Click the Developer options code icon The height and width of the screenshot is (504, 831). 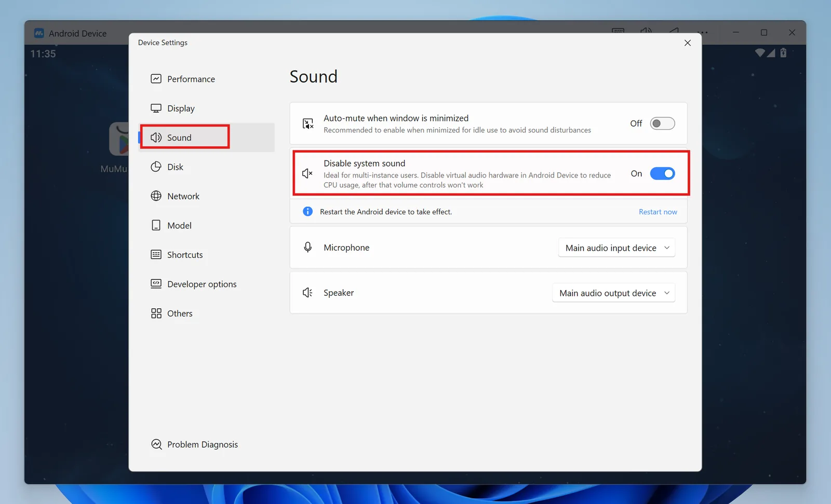(156, 283)
